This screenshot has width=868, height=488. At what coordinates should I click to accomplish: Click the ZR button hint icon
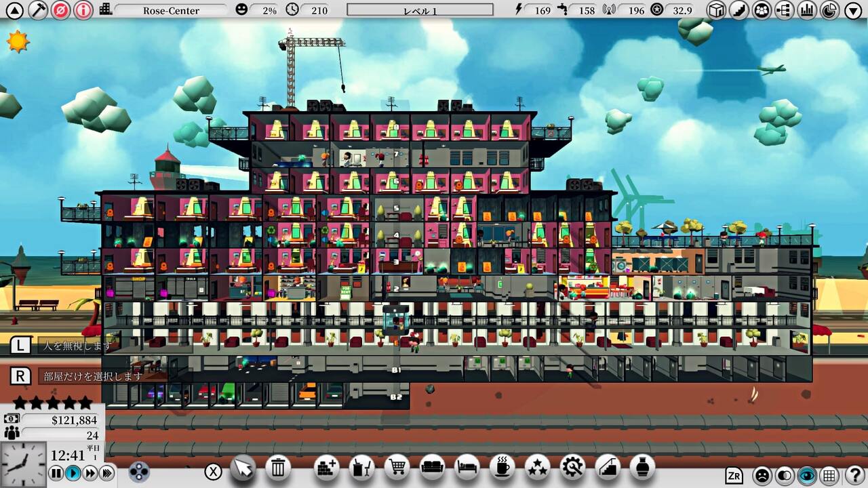point(734,476)
